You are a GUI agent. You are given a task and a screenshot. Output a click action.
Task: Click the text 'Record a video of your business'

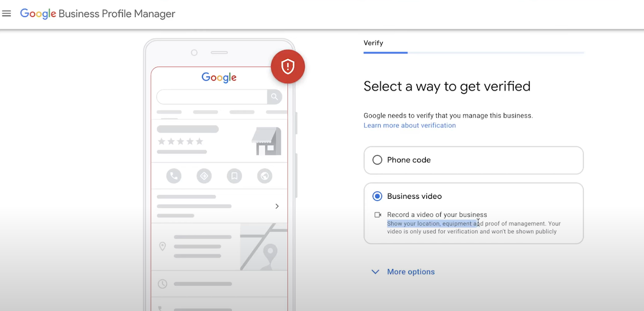point(437,215)
